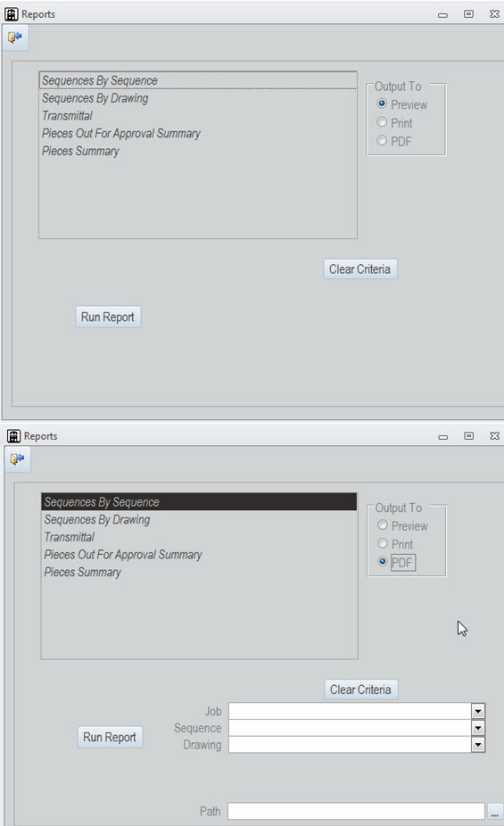504x826 pixels.
Task: Choose Preview output in the lower window
Action: pyautogui.click(x=402, y=525)
